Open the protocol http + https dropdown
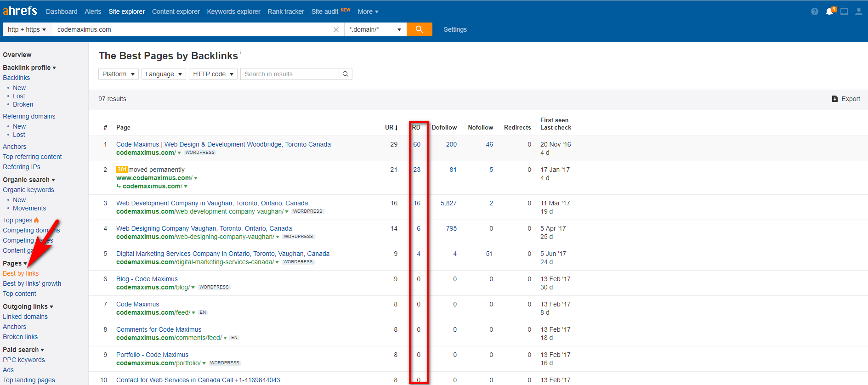The height and width of the screenshot is (385, 868). pos(27,29)
